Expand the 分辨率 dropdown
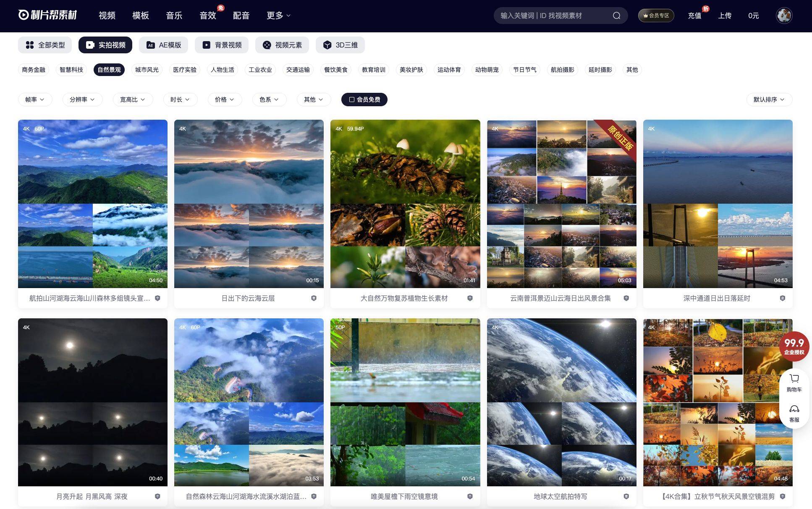 [82, 100]
